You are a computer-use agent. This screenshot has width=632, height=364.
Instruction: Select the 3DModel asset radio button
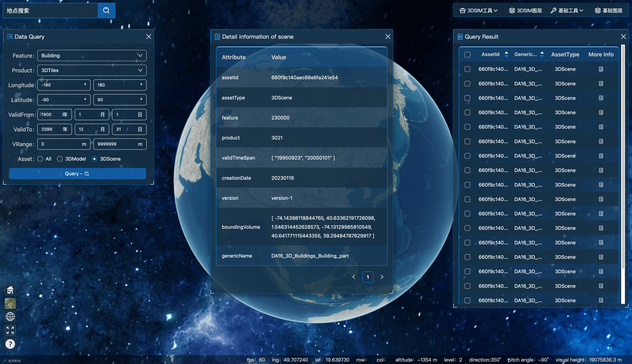pos(60,159)
